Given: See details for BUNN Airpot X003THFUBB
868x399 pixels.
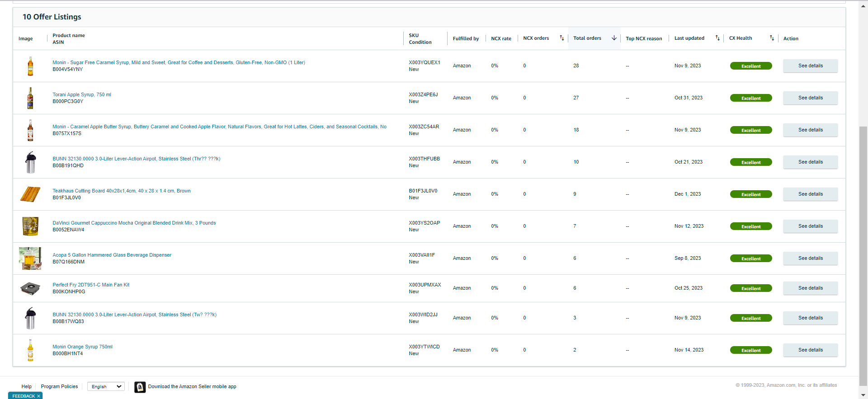Looking at the screenshot, I should [x=811, y=162].
